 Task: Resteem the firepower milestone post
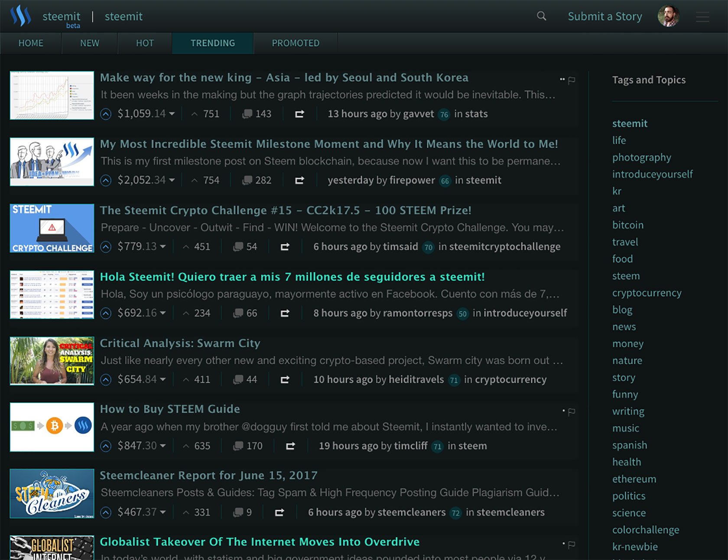click(x=299, y=180)
